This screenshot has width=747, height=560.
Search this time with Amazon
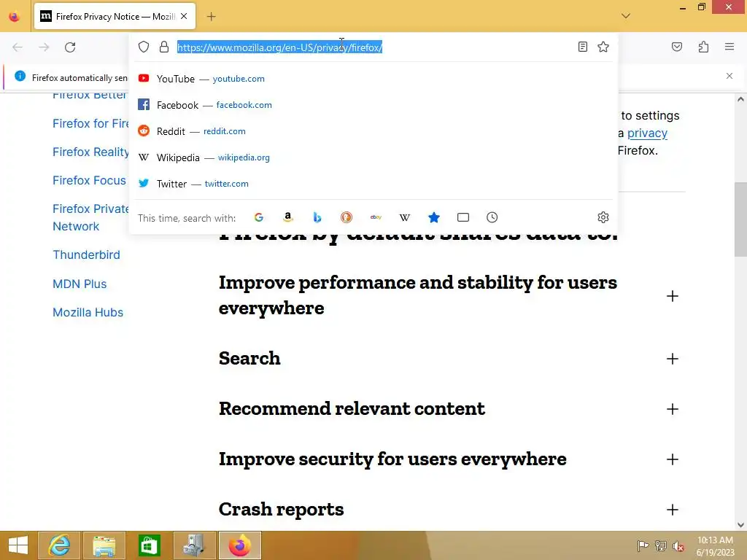point(287,217)
